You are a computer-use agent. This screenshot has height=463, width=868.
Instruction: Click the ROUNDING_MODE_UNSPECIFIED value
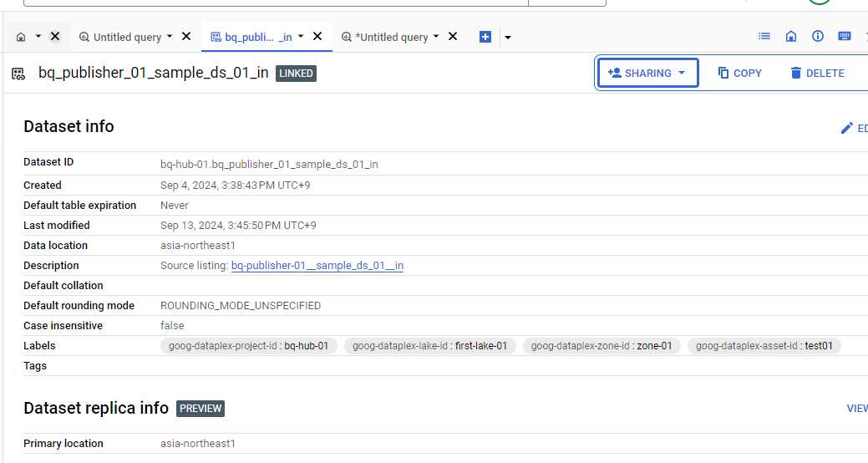pos(241,306)
